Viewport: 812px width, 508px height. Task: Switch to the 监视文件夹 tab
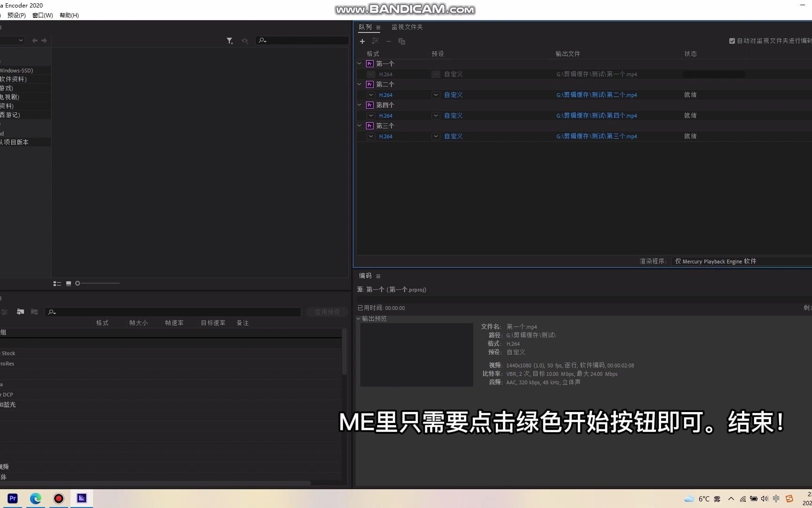tap(407, 27)
